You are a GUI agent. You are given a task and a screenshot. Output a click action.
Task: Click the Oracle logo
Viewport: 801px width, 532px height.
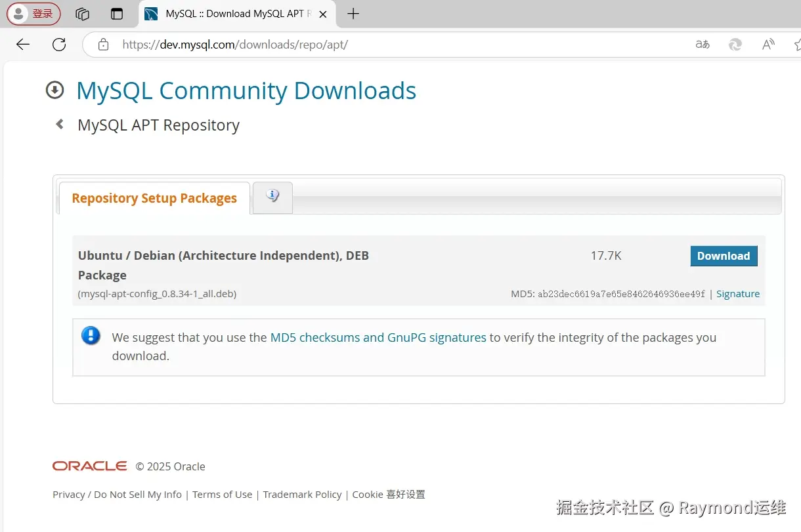(90, 466)
